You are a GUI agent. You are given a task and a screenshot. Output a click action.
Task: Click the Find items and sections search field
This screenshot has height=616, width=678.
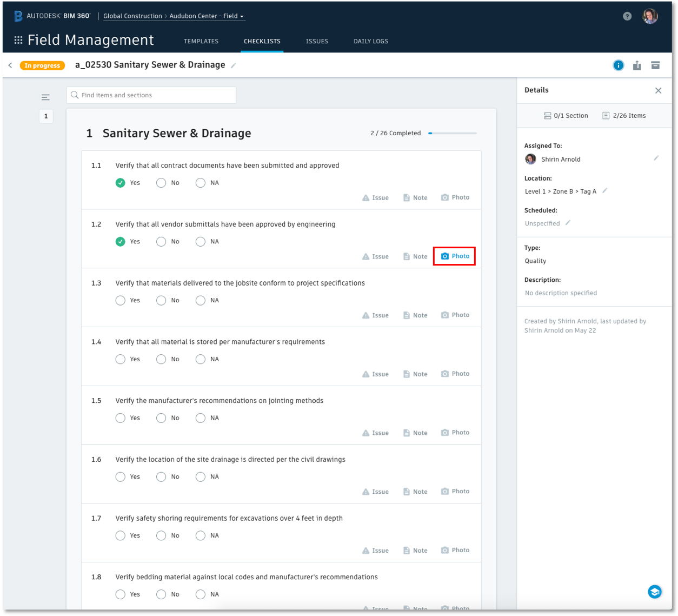point(151,95)
